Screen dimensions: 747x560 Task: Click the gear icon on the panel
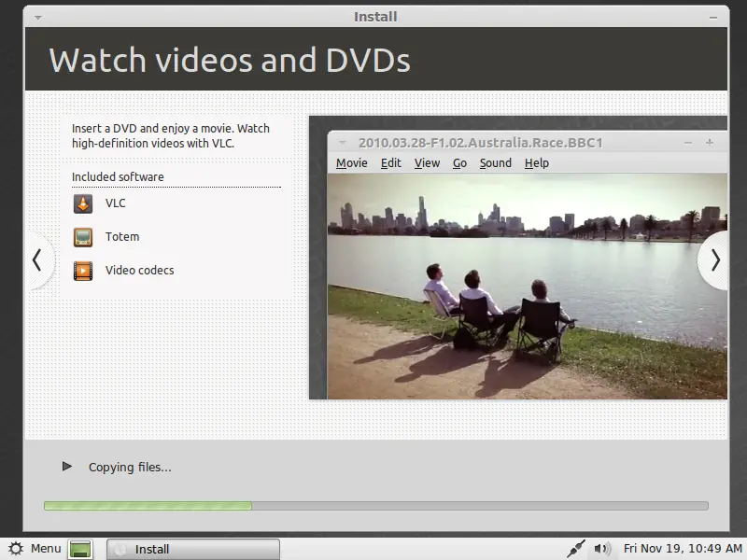[x=16, y=549]
